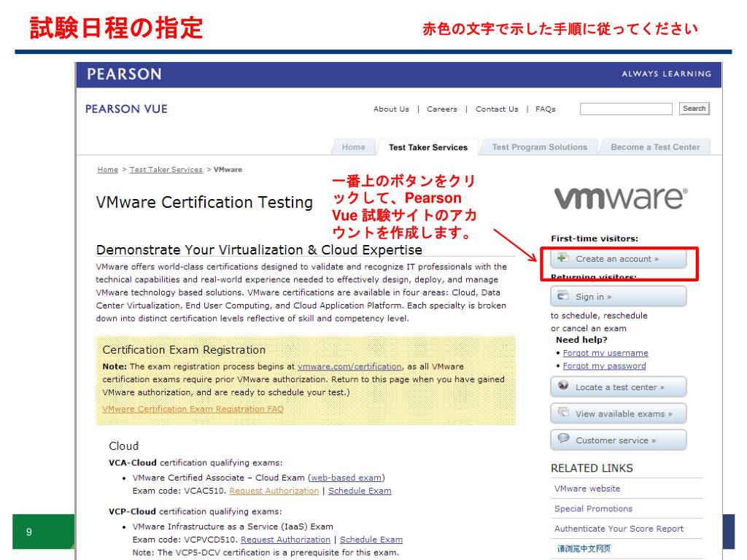747x560 pixels.
Task: Open the Contact Us link
Action: [496, 109]
